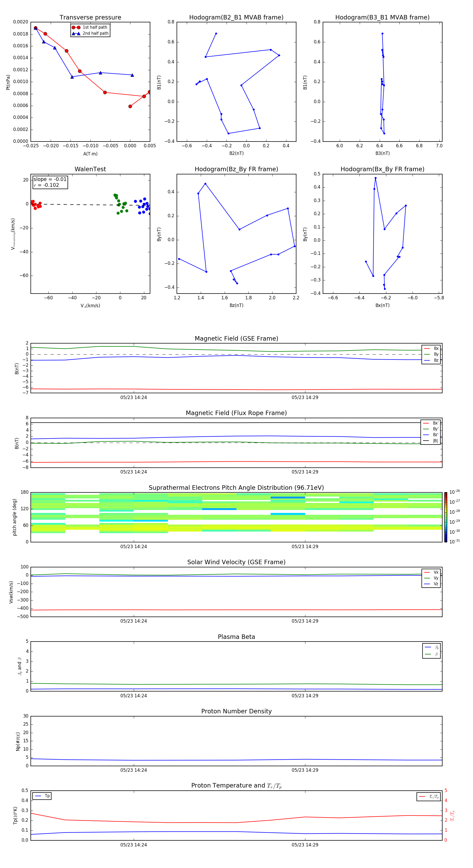The image size is (473, 868).
Task: Click the "Magnetic Field (Flux Rope Frame)" title
Action: [236, 413]
